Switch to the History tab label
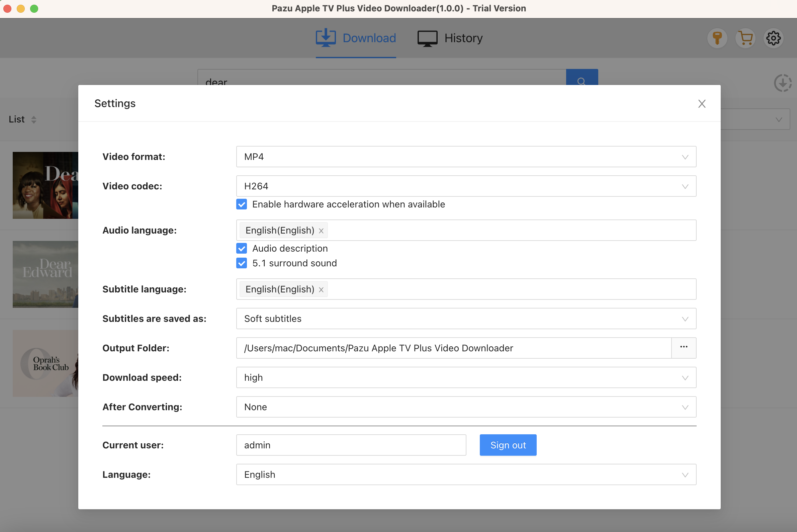The height and width of the screenshot is (532, 797). pyautogui.click(x=463, y=38)
